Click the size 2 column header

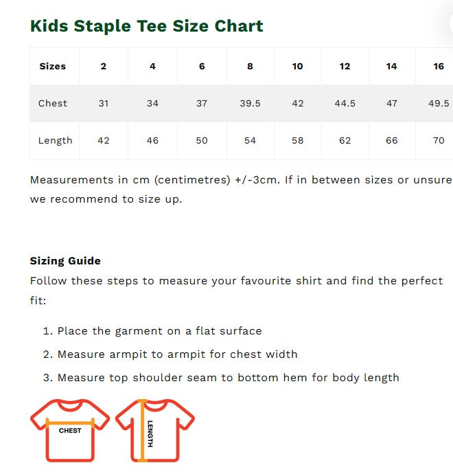pos(104,67)
